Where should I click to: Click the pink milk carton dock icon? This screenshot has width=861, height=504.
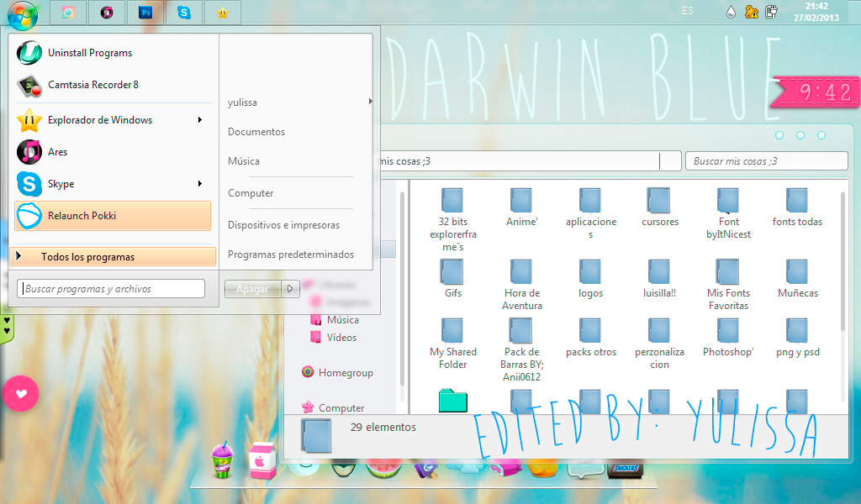(x=262, y=461)
